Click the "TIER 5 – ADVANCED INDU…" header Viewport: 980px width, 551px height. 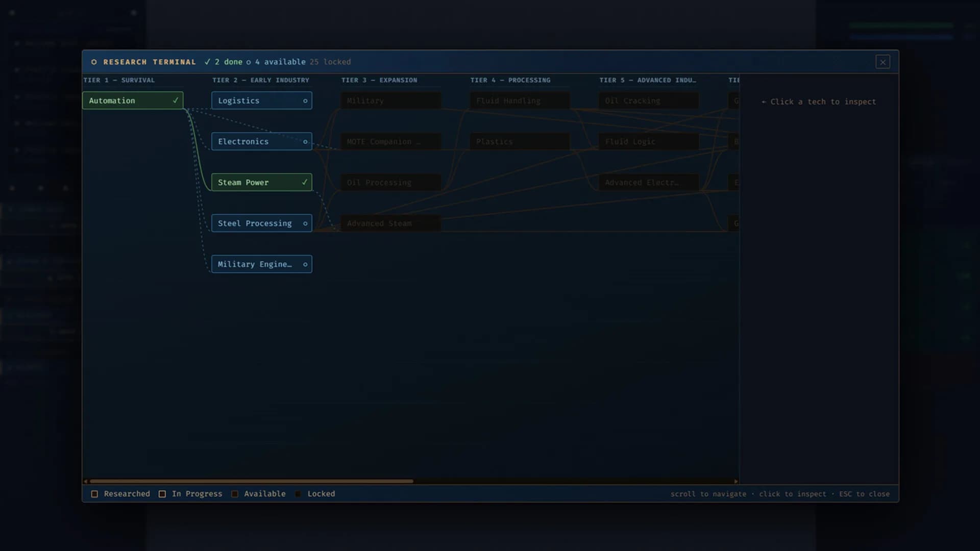pyautogui.click(x=648, y=80)
